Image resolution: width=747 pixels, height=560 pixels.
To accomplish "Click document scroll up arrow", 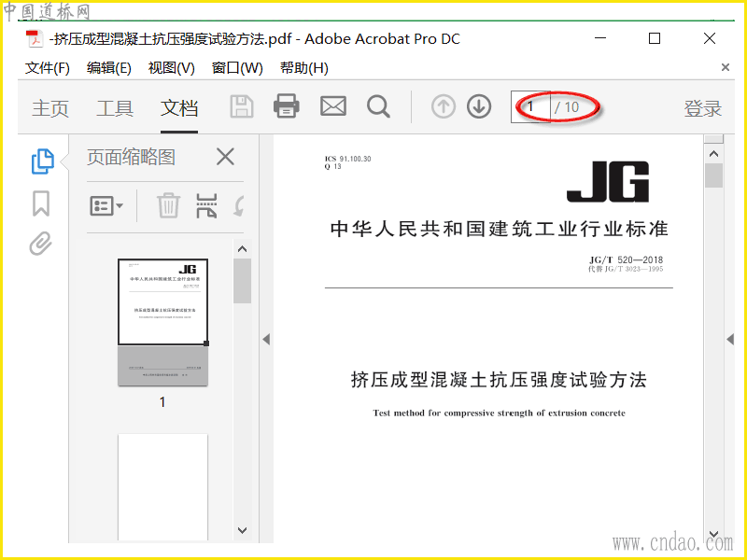I will point(713,154).
